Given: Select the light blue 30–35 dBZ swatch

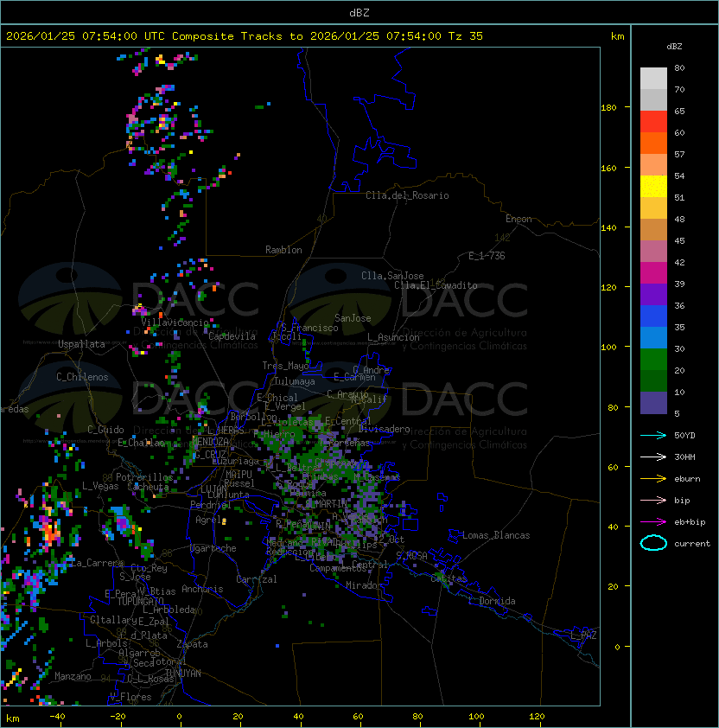Looking at the screenshot, I should [653, 337].
